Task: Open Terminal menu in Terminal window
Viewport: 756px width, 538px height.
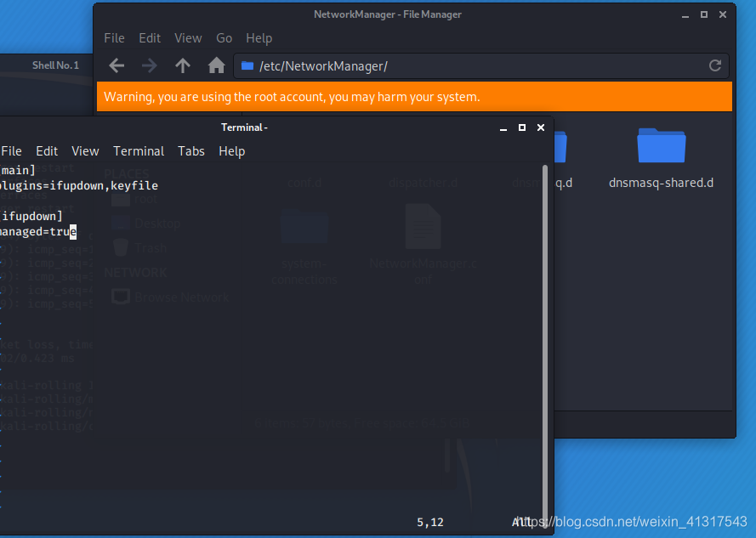Action: pos(139,151)
